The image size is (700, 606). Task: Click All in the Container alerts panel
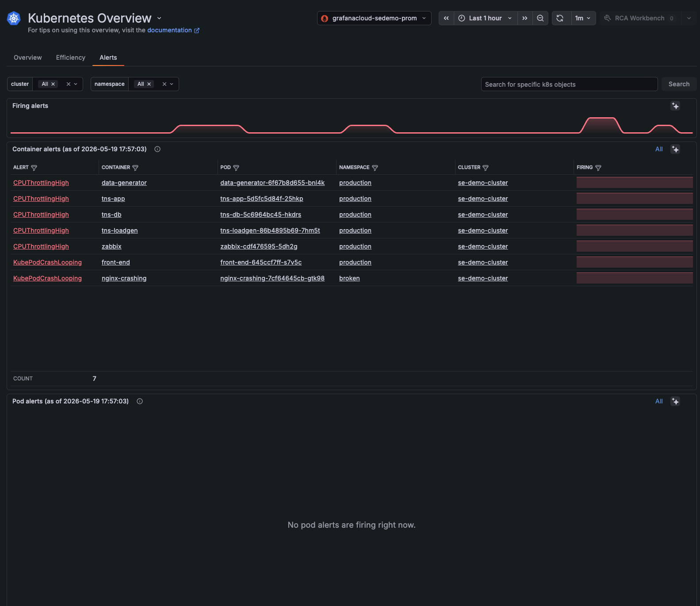(x=659, y=149)
